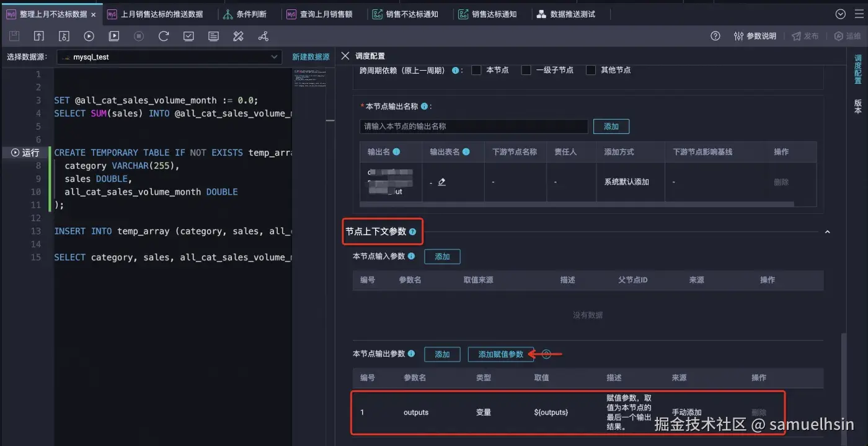Image resolution: width=868 pixels, height=446 pixels.
Task: Click the submit (upload arrow) toolbar icon
Action: point(39,37)
